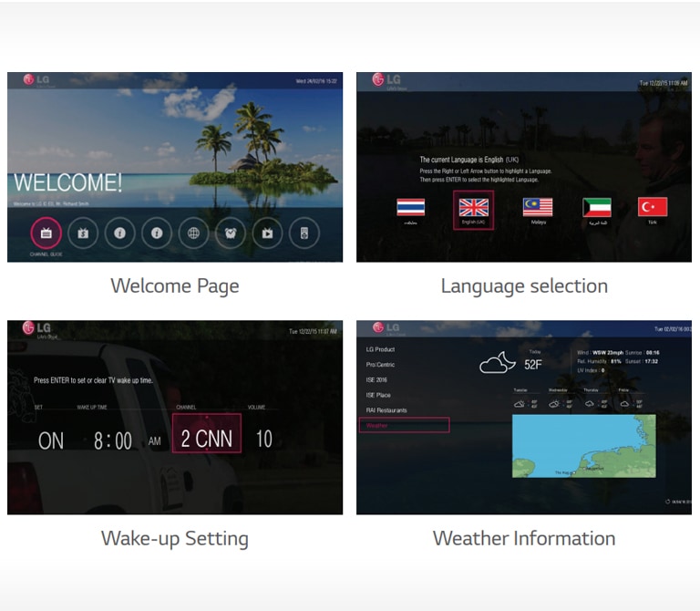Select the remote control icon
Image resolution: width=700 pixels, height=611 pixels.
tap(304, 233)
